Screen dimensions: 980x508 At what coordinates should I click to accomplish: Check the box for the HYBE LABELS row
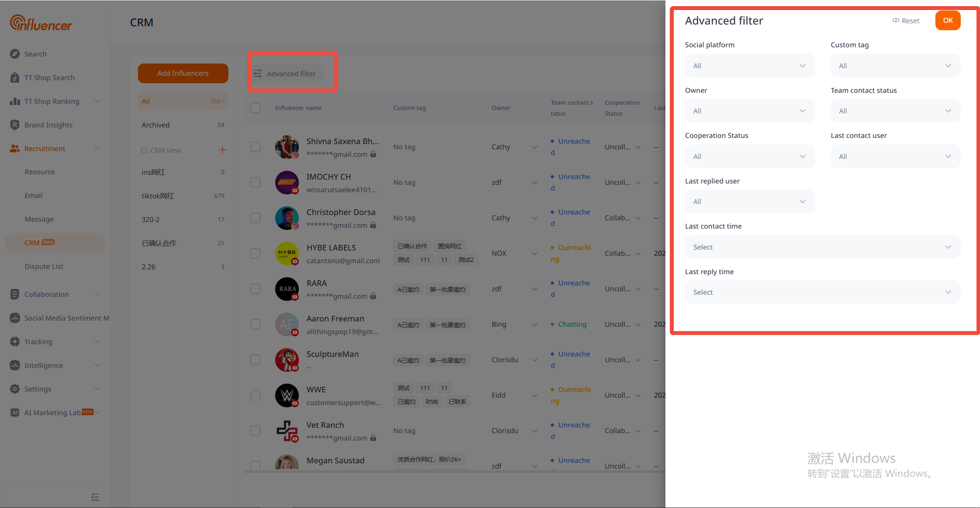(255, 253)
